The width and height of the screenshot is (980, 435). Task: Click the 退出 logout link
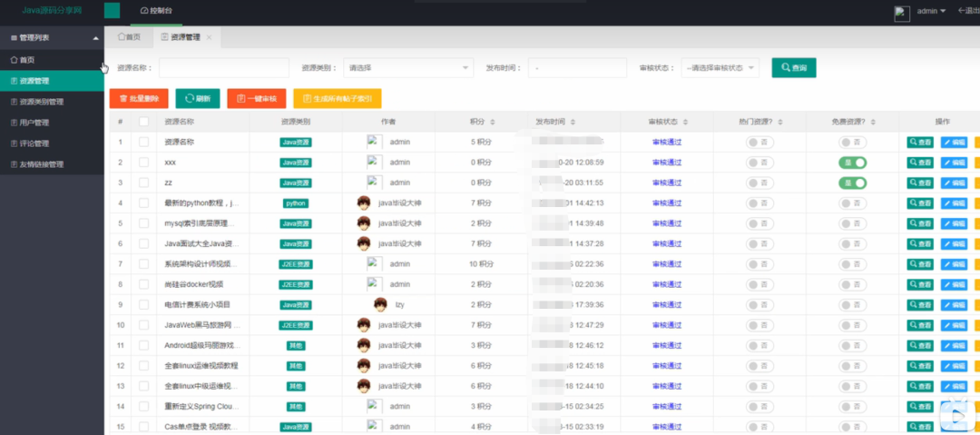969,11
